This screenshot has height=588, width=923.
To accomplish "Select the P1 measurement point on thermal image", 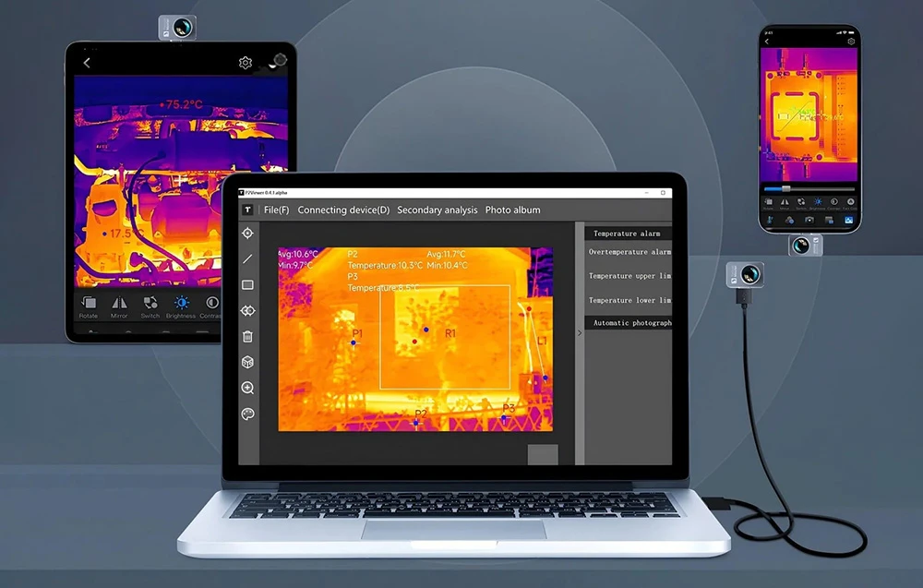I will coord(354,342).
